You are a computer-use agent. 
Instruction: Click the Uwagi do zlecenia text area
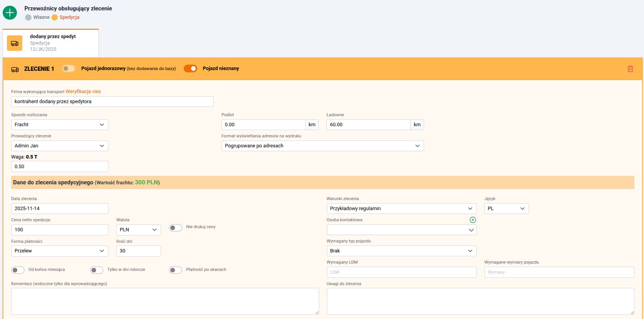(x=480, y=301)
